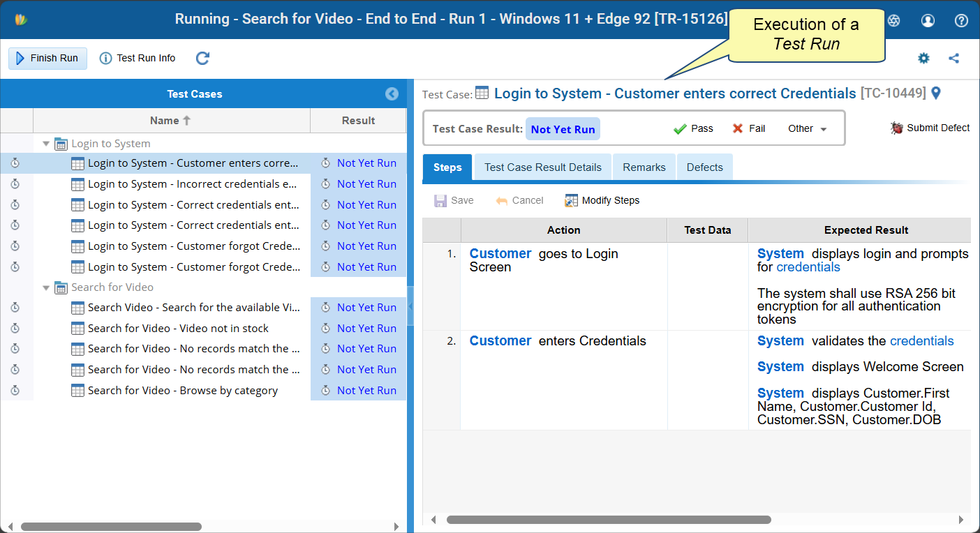Select Login to System - Incorrect credentials row
The image size is (980, 533).
point(202,184)
